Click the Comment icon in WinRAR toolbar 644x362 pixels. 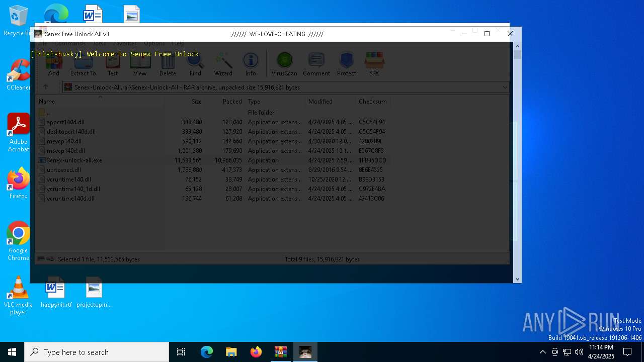[x=316, y=64]
